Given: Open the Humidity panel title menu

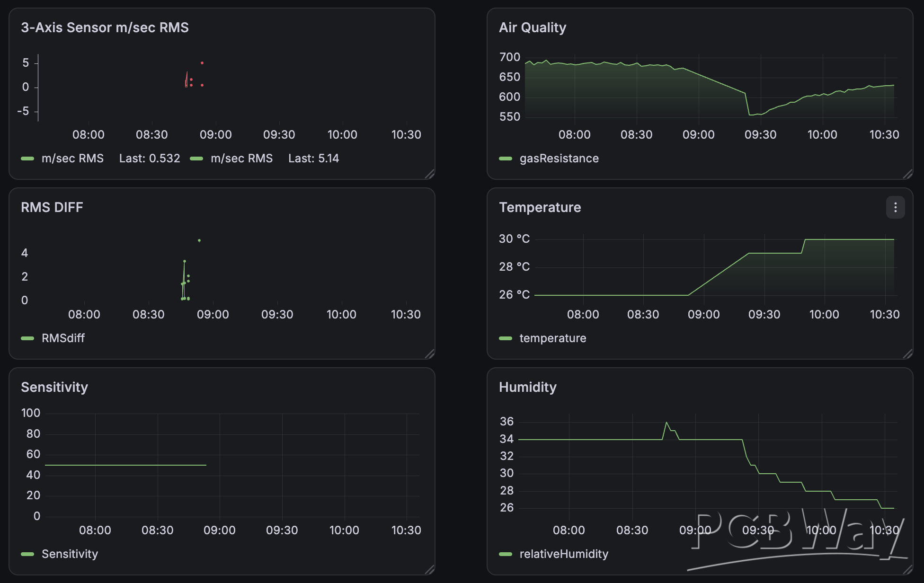Looking at the screenshot, I should pos(528,387).
